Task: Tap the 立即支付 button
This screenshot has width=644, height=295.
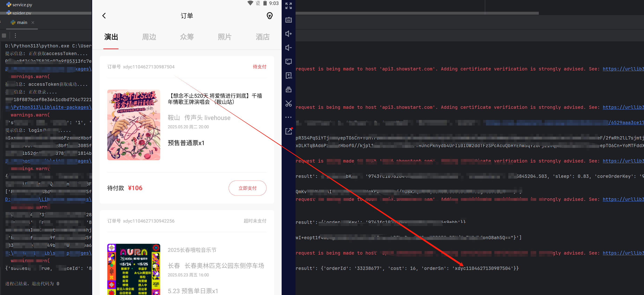Action: pyautogui.click(x=247, y=188)
